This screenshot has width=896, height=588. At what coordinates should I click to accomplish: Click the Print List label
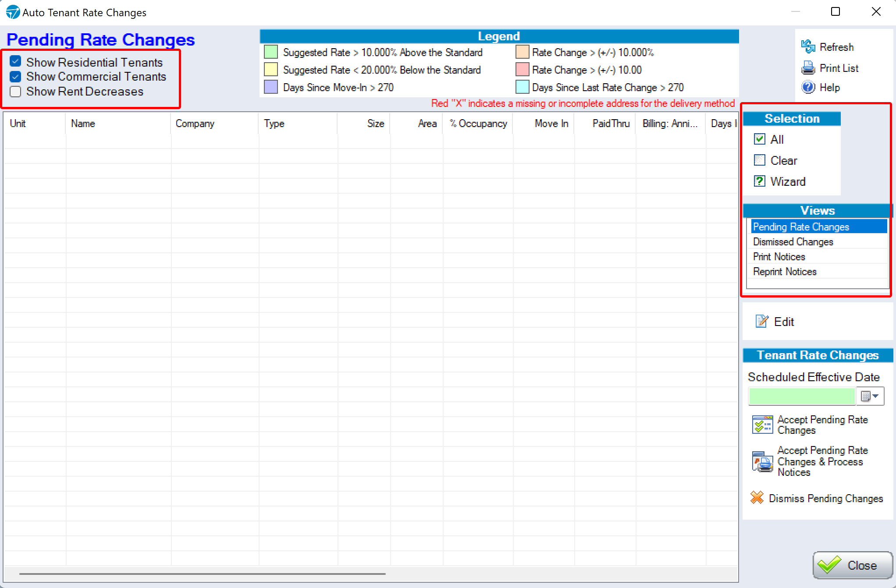(839, 68)
